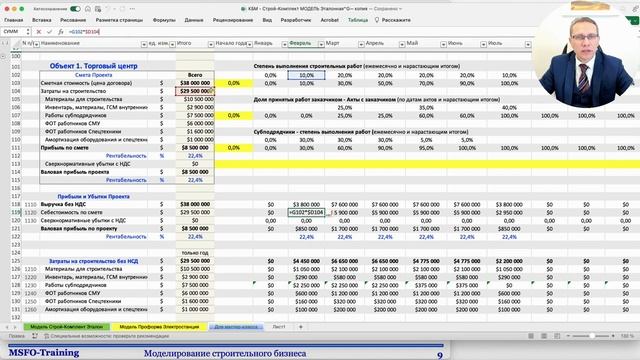640x360 pixels.
Task: Open the Данные ribbon tab
Action: click(194, 20)
